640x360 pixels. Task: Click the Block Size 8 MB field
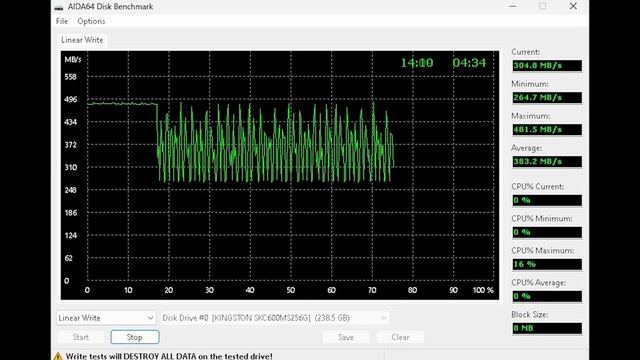click(547, 328)
